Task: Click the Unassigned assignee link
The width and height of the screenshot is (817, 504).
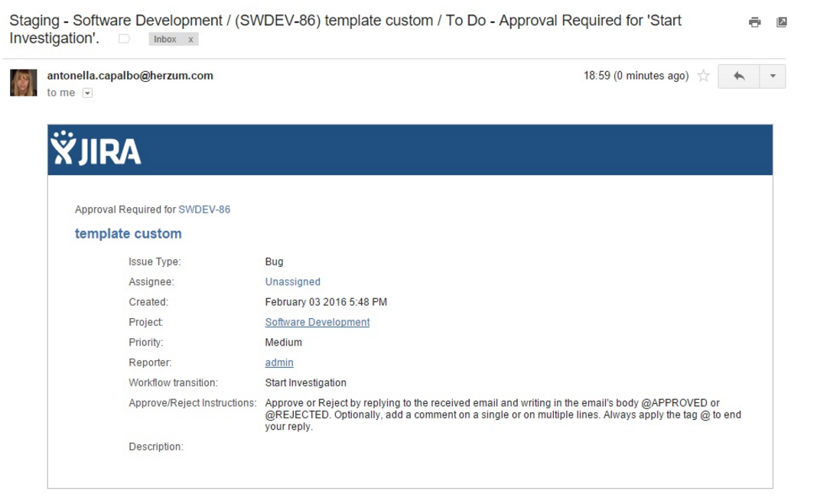Action: 292,281
